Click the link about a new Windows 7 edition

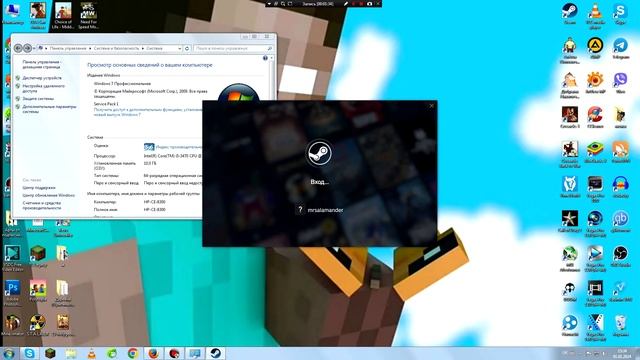148,112
